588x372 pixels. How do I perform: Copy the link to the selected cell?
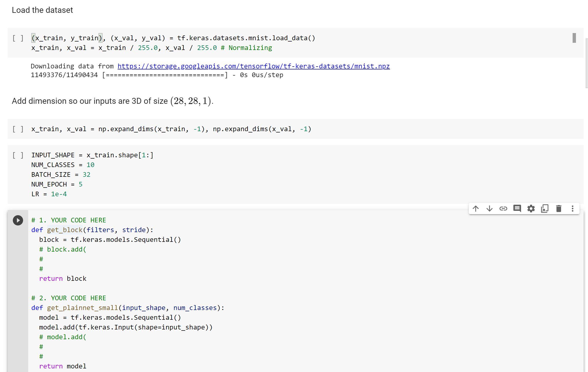[503, 209]
